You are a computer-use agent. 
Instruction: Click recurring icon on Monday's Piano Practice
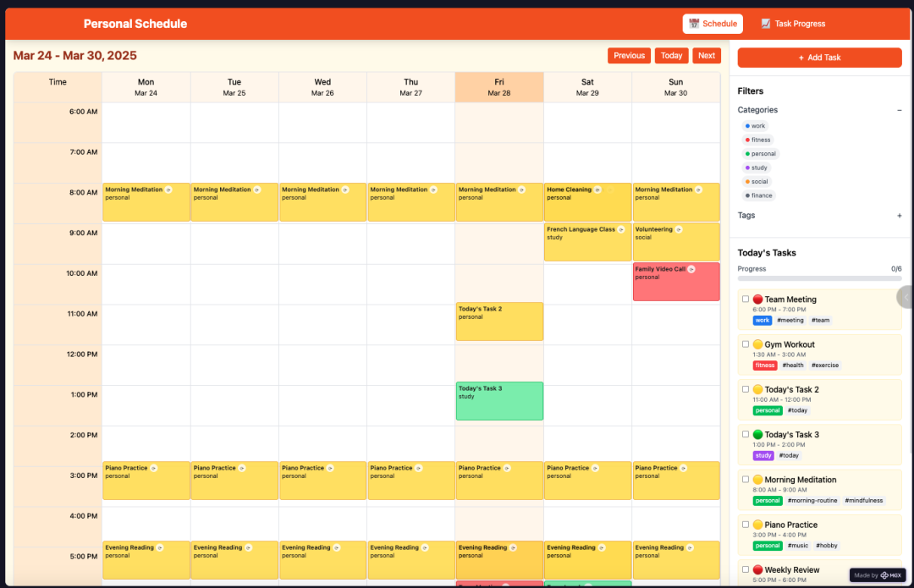pyautogui.click(x=154, y=469)
